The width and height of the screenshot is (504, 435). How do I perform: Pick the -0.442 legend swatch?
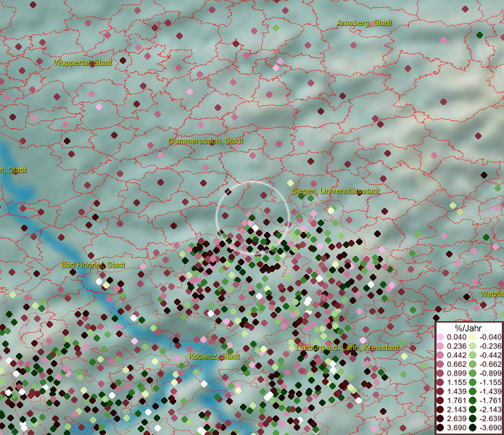pos(473,355)
